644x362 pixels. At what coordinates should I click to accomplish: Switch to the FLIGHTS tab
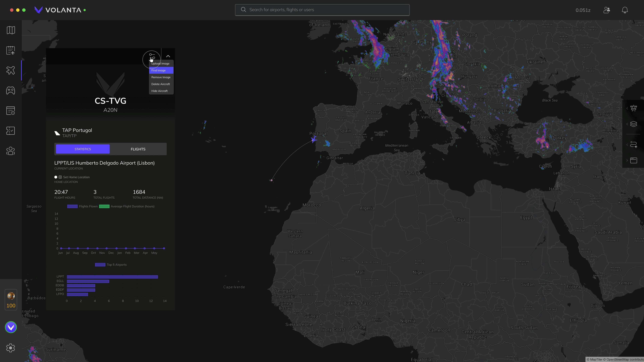click(138, 149)
